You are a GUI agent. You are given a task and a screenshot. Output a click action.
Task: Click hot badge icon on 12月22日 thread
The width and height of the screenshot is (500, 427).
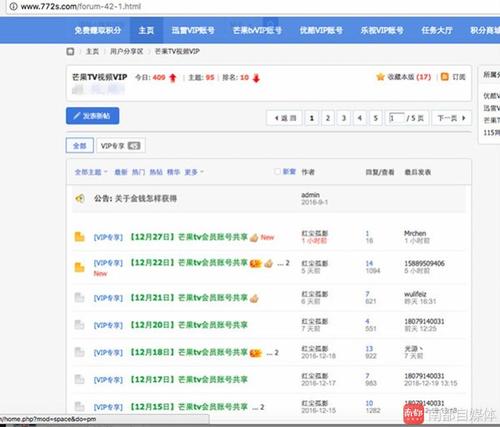coord(256,264)
